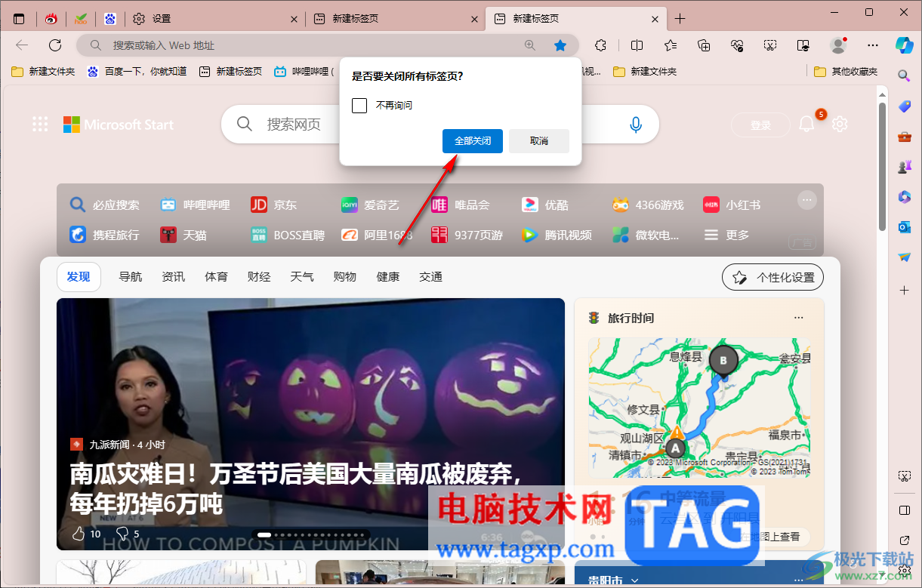Select the Weibo pinned tab
The image size is (922, 588).
tap(51, 19)
